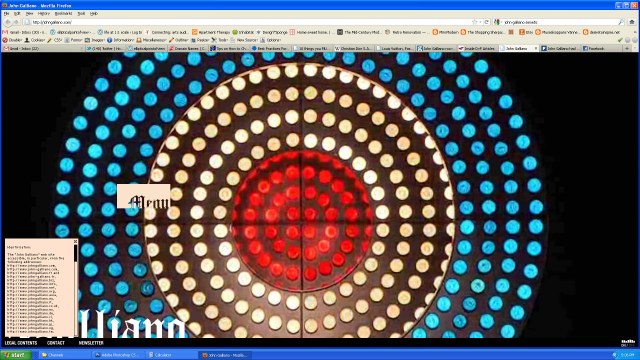Viewport: 640px width, 360px height.
Task: Click the gothic Menu box on the page
Action: [x=144, y=196]
